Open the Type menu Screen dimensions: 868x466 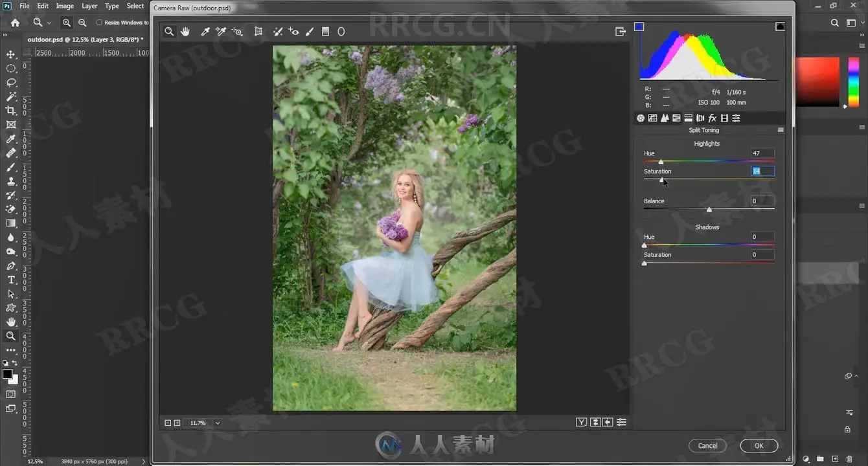pyautogui.click(x=112, y=6)
